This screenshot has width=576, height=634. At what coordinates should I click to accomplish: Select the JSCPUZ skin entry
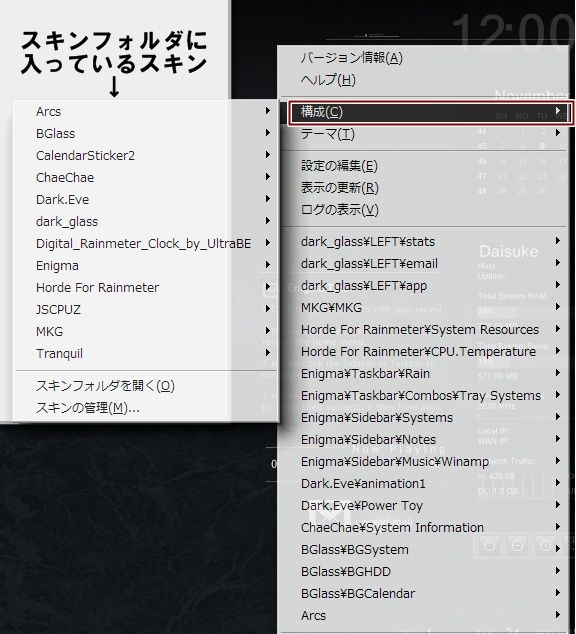(146, 309)
